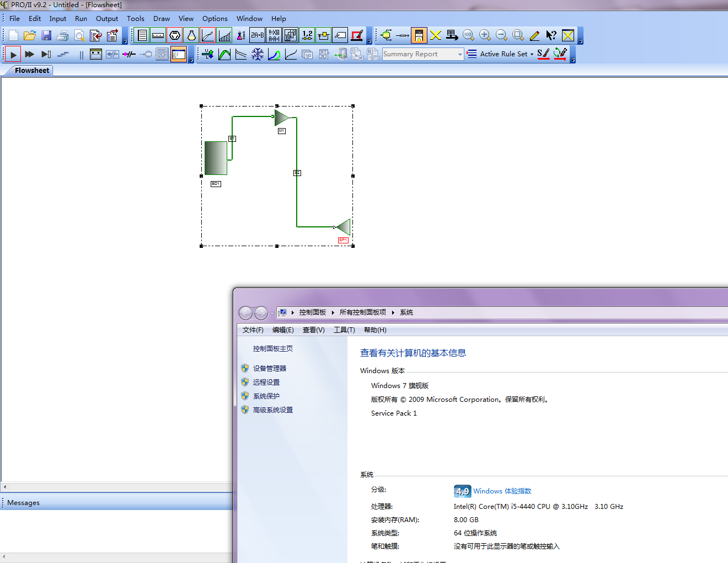The width and height of the screenshot is (728, 563).
Task: Click the Zoom In magnifier
Action: tap(485, 36)
